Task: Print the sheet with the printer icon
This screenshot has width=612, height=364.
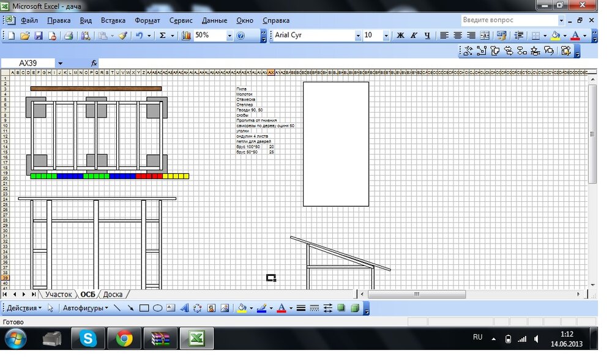Action: point(69,35)
